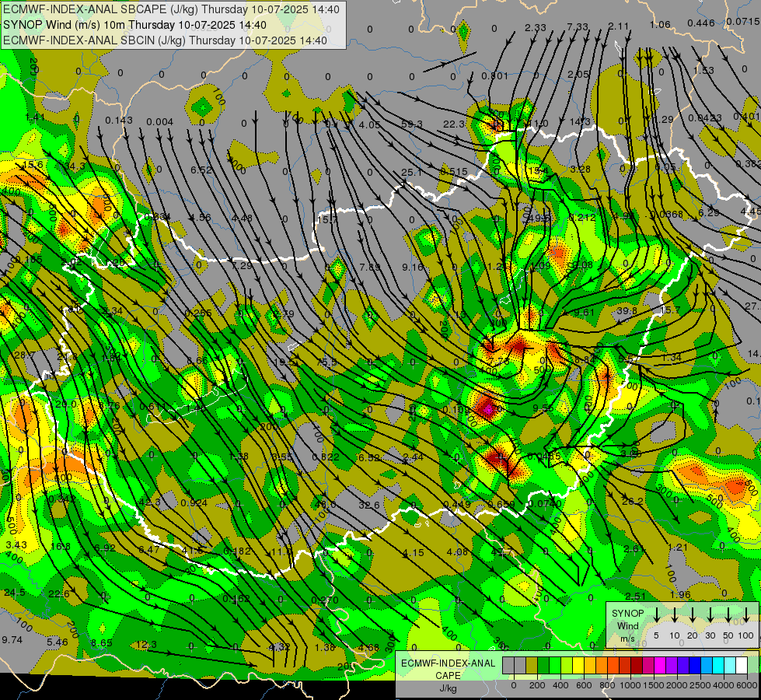Pick the first gray swatch in CAPE scale
The image size is (761, 700).
coord(508,665)
